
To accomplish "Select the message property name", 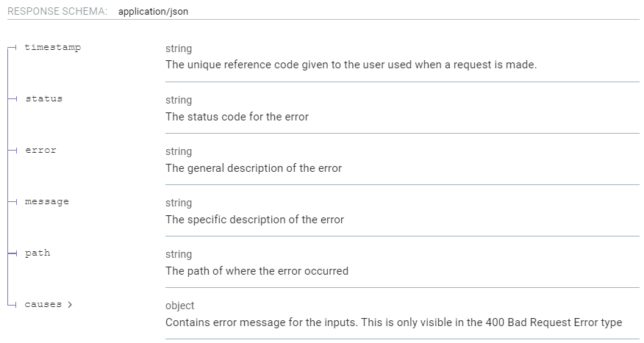I will 46,201.
